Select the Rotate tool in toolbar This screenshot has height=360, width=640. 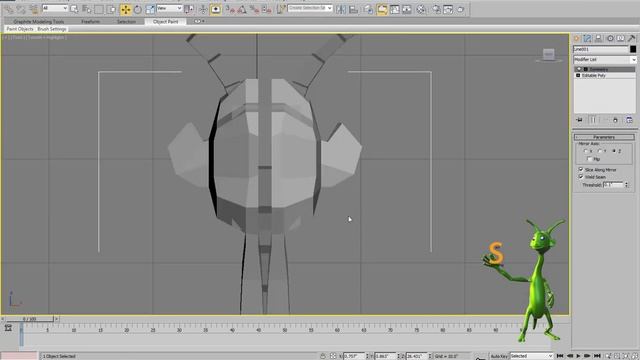[138, 9]
